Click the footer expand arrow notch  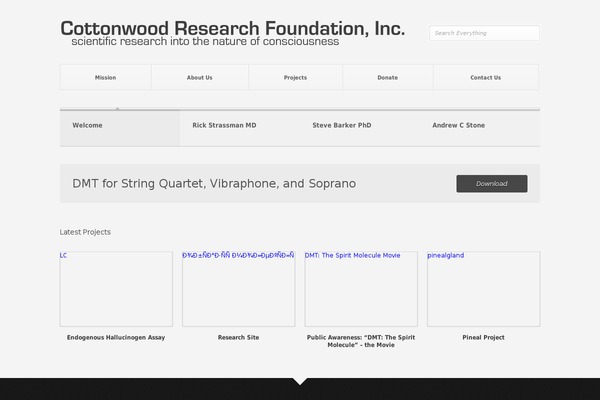click(x=300, y=381)
